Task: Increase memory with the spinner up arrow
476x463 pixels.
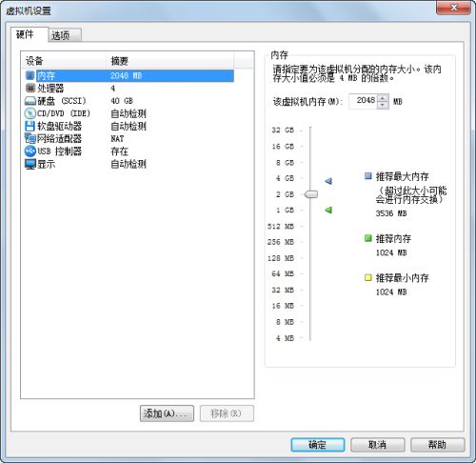Action: [x=383, y=98]
